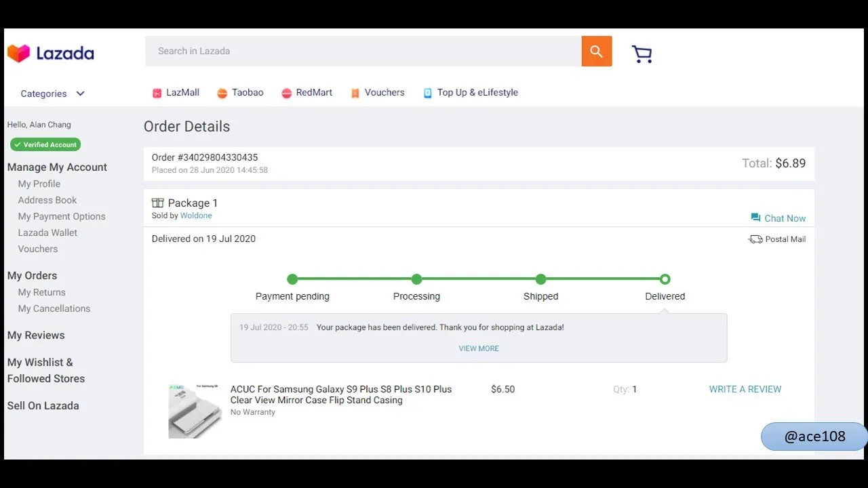The image size is (868, 488).
Task: Click the Postal Mail truck icon
Action: point(755,239)
